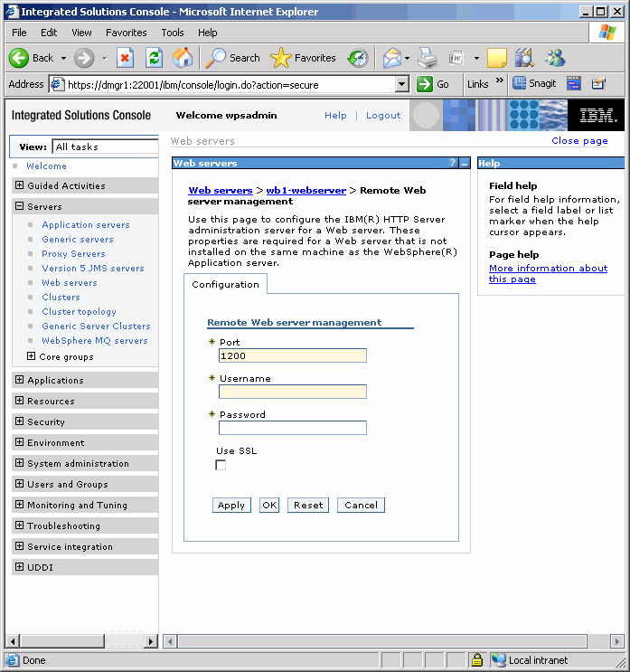630x672 pixels.
Task: Expand the Core groups tree item
Action: 32,356
